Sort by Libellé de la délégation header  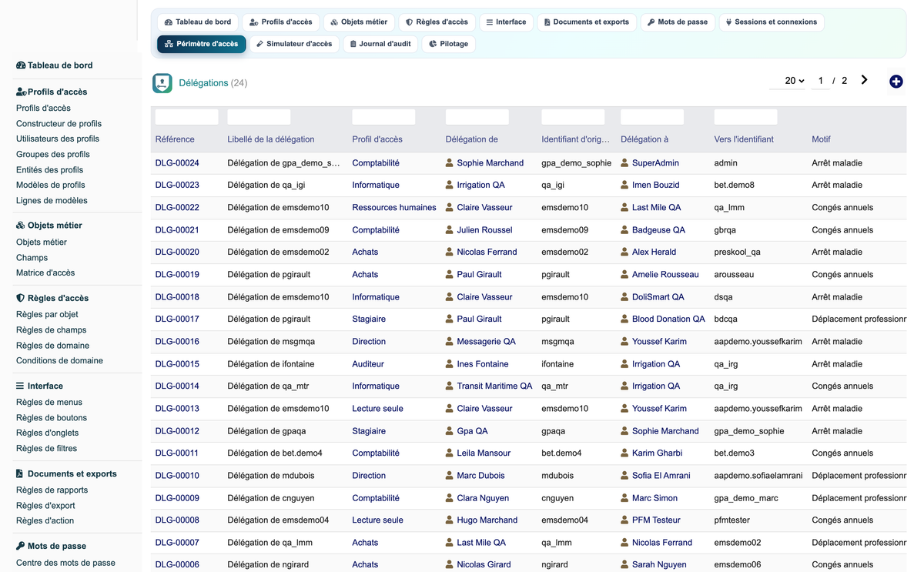coord(271,139)
